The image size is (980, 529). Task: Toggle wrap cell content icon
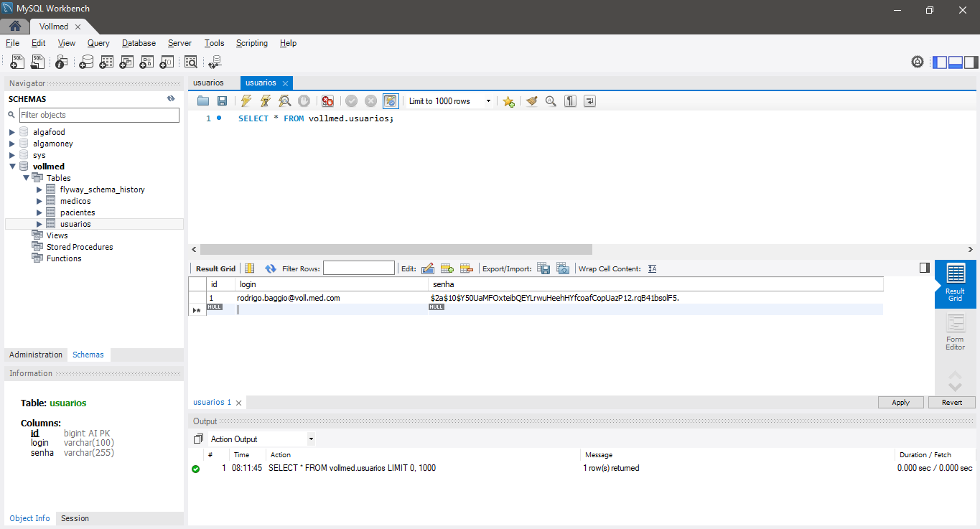pyautogui.click(x=653, y=268)
